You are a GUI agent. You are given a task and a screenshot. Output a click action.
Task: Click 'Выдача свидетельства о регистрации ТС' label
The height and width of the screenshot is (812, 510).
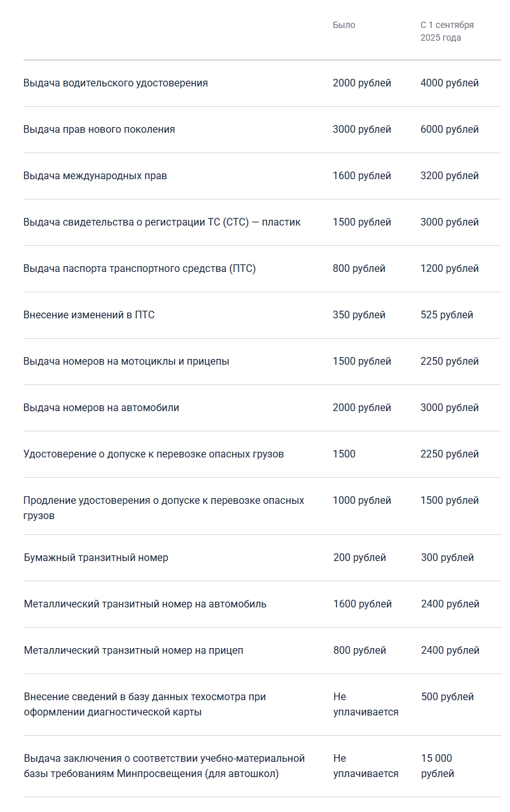pyautogui.click(x=162, y=222)
